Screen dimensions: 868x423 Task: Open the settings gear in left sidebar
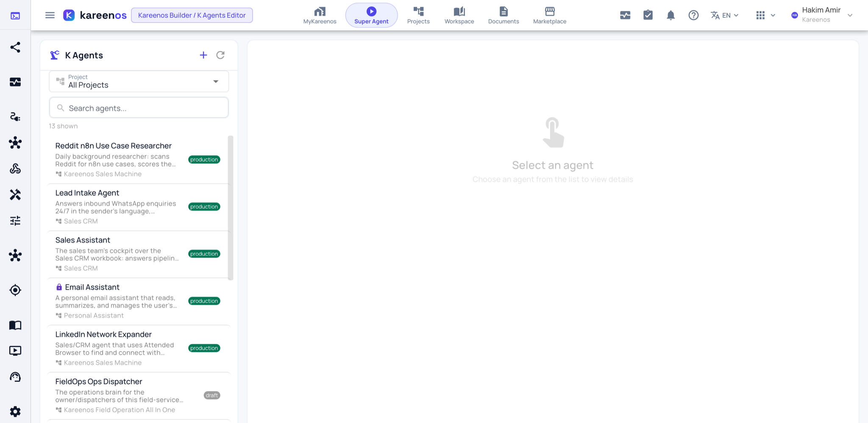pyautogui.click(x=15, y=412)
